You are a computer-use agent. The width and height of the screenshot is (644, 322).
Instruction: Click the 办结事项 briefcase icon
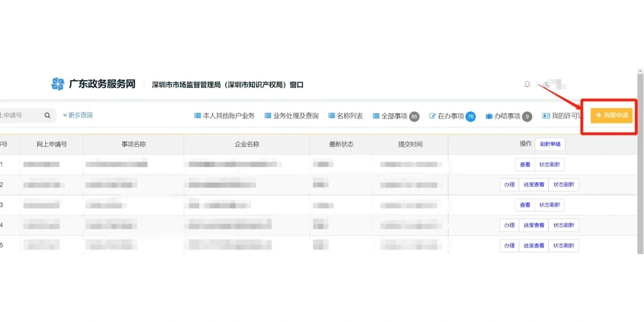[x=489, y=116]
